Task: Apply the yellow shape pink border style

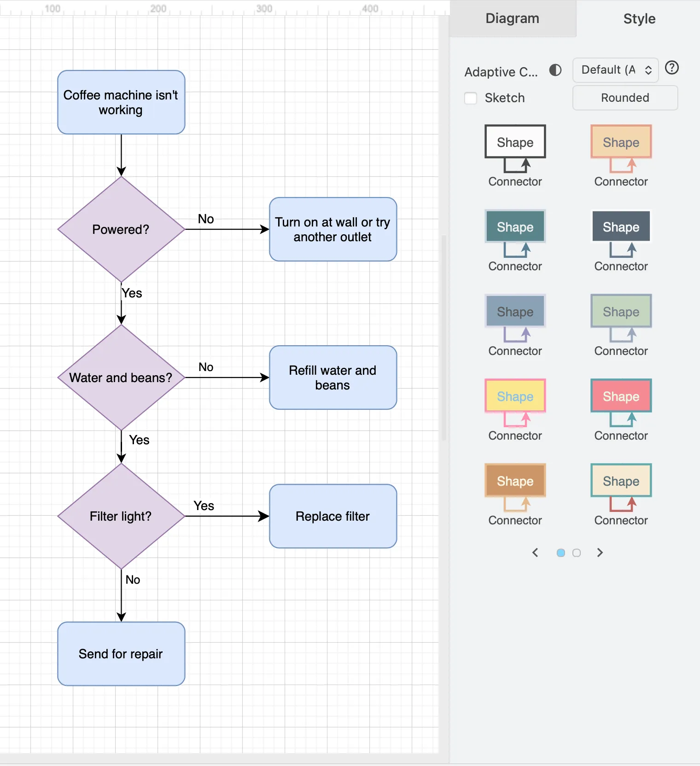Action: coord(515,410)
